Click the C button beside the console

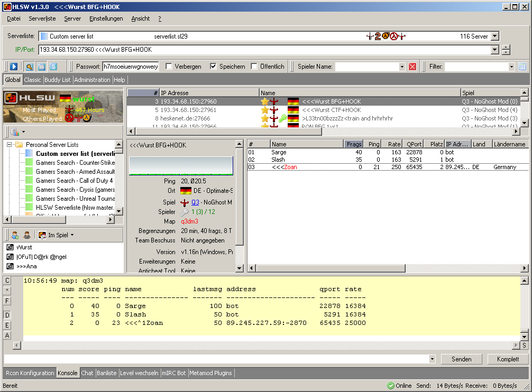[x=7, y=280]
